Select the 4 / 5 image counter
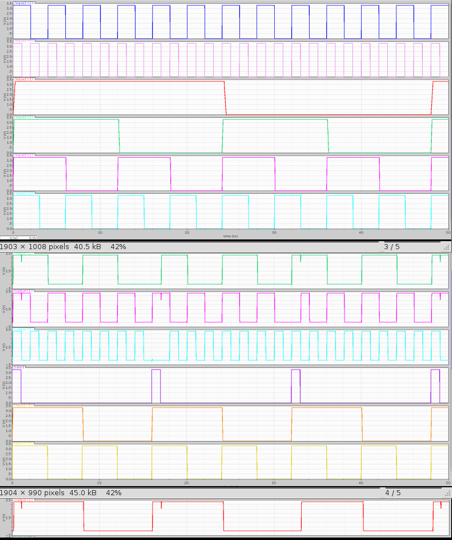The height and width of the screenshot is (544, 452). 393,493
